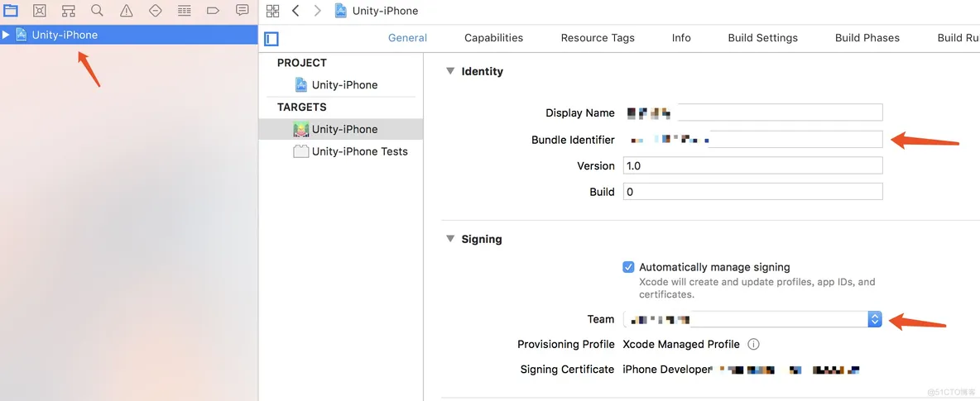Viewport: 980px width, 401px height.
Task: Select Unity-iPhone project in navigator
Action: pyautogui.click(x=129, y=35)
